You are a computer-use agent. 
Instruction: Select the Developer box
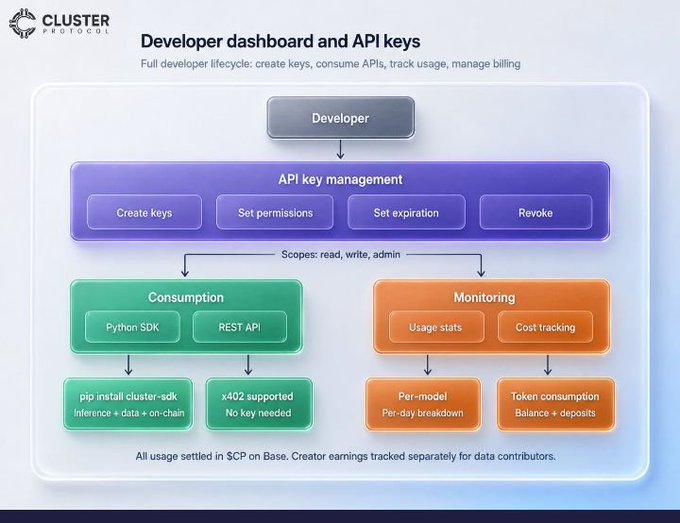[x=340, y=118]
